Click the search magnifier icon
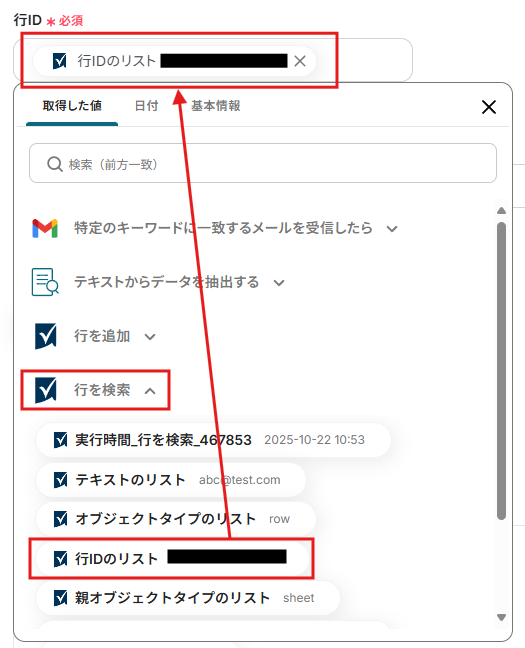 click(x=55, y=164)
